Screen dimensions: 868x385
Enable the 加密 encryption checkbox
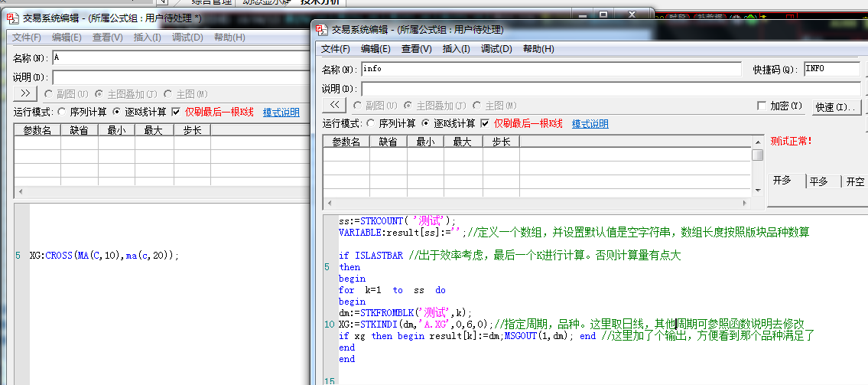(x=762, y=106)
